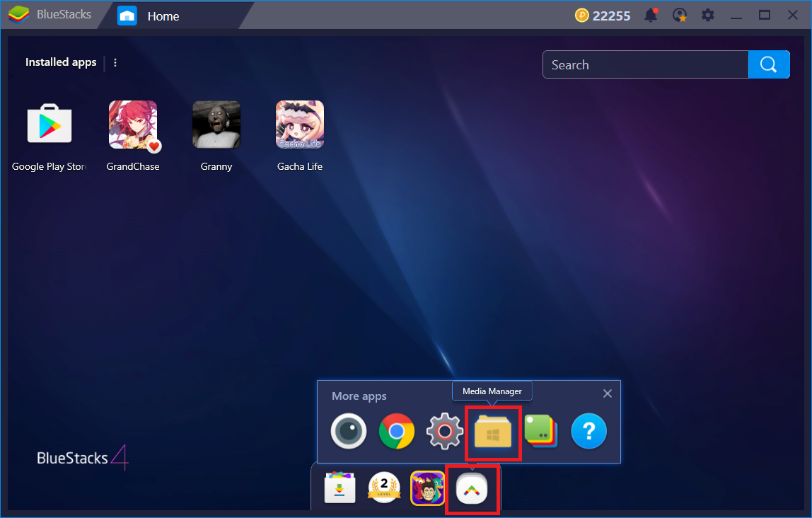
Task: Open the Camera app in More apps
Action: click(349, 431)
